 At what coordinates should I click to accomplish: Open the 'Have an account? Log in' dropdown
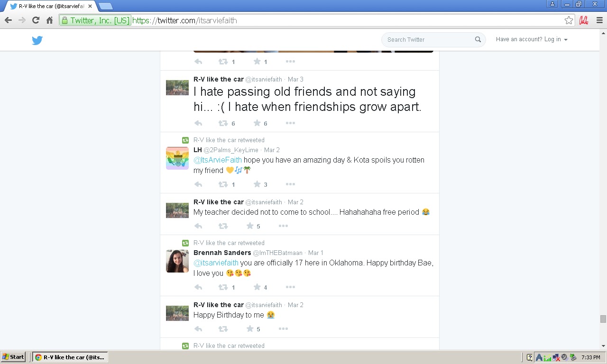[x=532, y=39]
